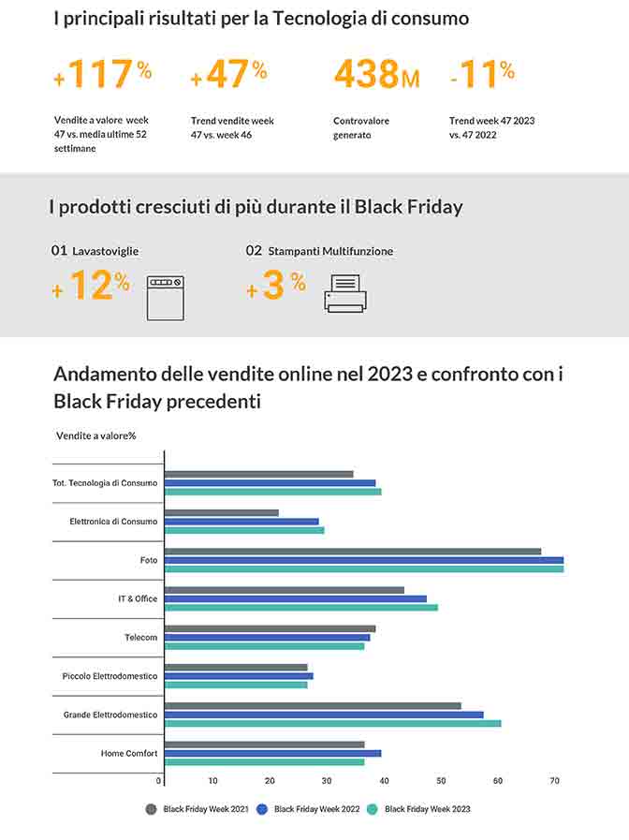Click the Elettronica di Consumo 2022 blue bar

[241, 521]
